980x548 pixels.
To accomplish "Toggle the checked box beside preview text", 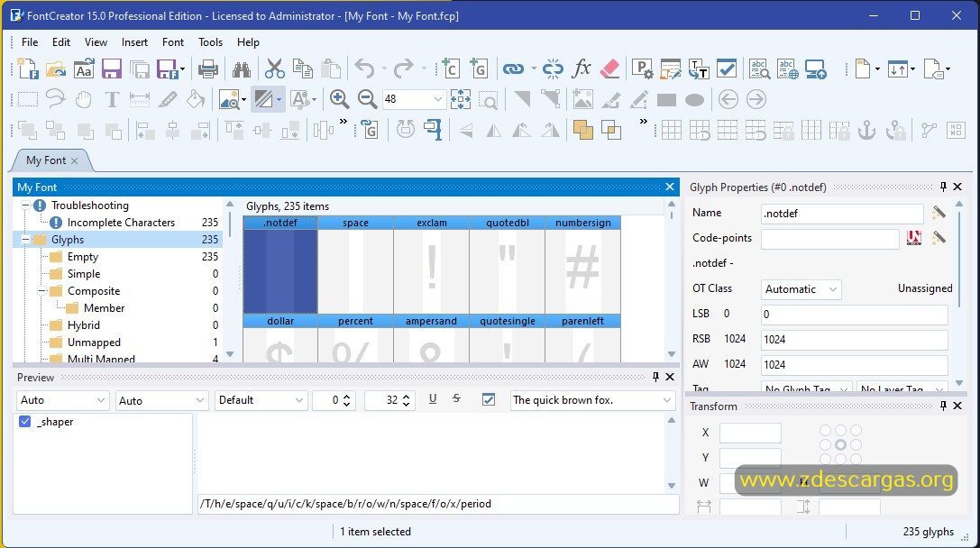I will pos(489,399).
